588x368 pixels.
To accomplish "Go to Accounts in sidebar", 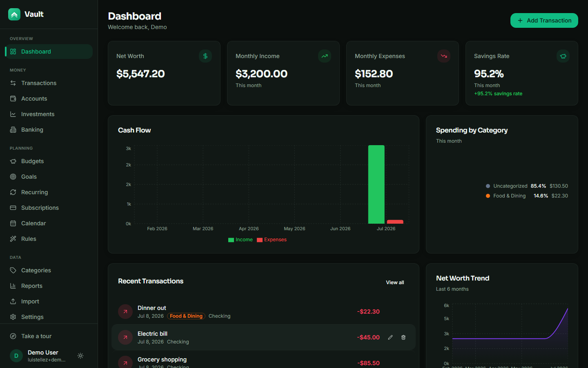I will click(49, 99).
